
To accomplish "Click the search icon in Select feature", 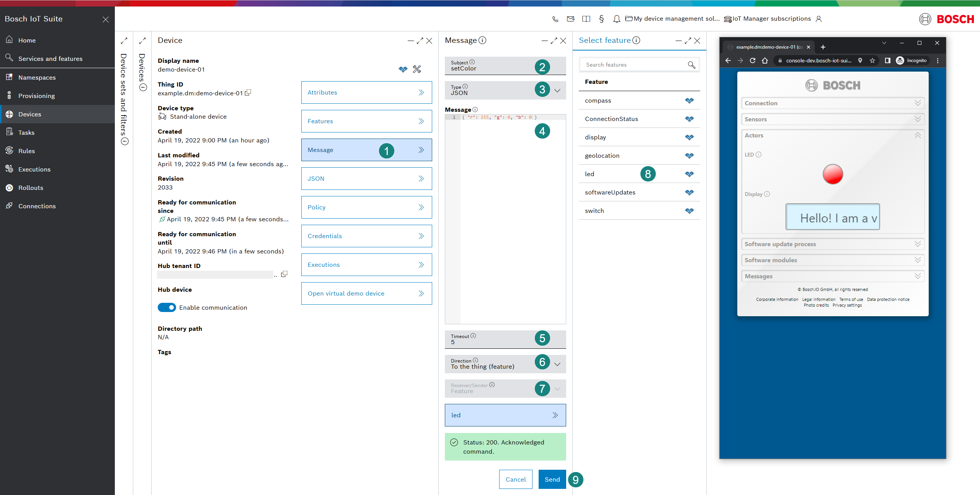I will click(692, 64).
